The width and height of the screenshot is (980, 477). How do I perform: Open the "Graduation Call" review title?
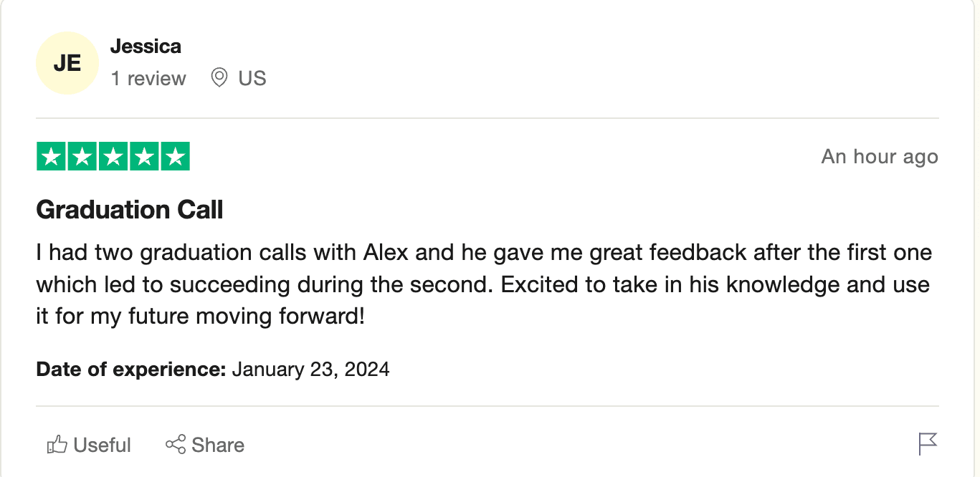pos(130,210)
